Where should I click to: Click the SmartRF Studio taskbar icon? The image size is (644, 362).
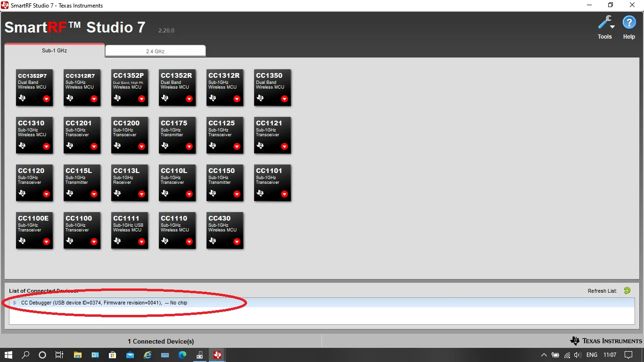[x=217, y=355]
